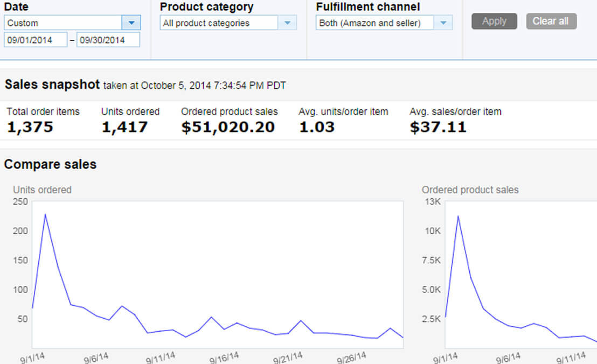Click the Units ordered chart peak point
597x364 pixels.
(45, 214)
